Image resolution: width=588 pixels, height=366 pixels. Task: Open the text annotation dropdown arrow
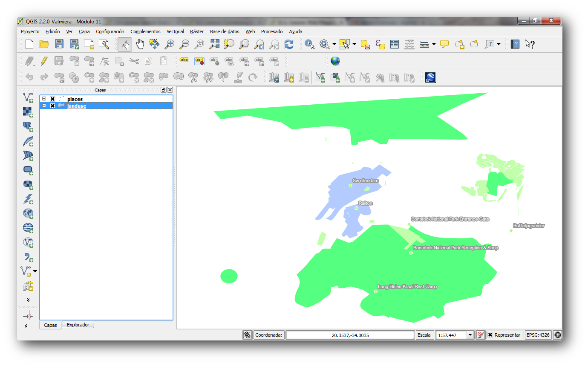(x=499, y=44)
